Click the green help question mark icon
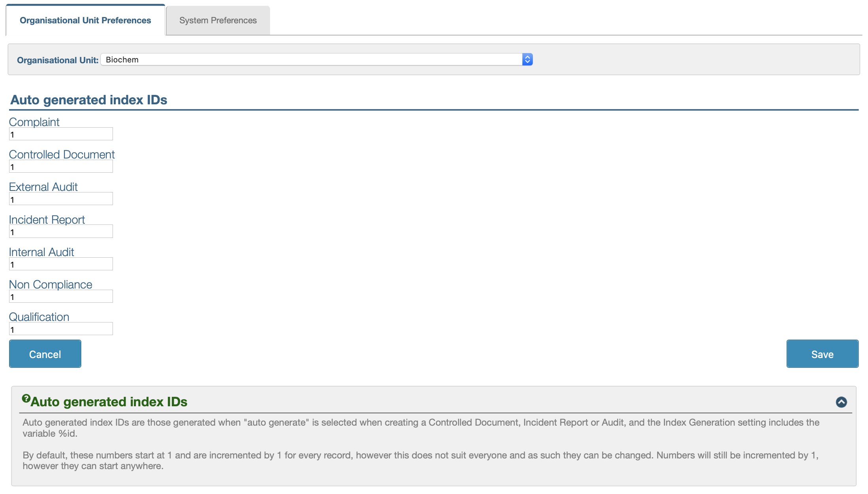The height and width of the screenshot is (494, 868). point(26,398)
